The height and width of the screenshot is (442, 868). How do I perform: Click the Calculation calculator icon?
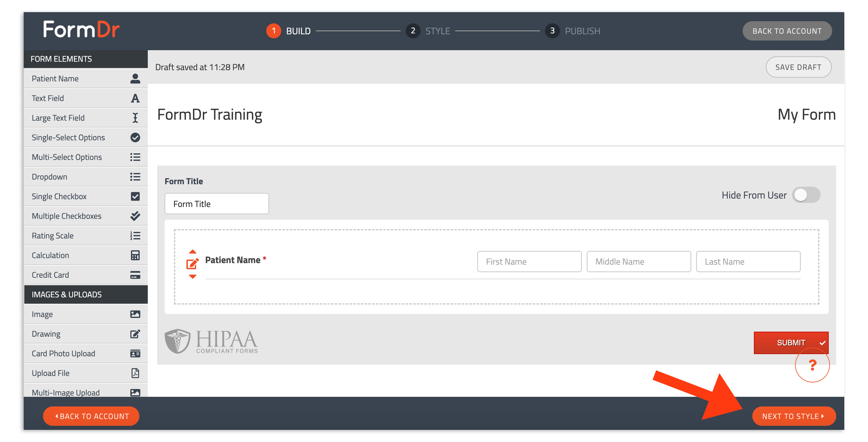135,255
